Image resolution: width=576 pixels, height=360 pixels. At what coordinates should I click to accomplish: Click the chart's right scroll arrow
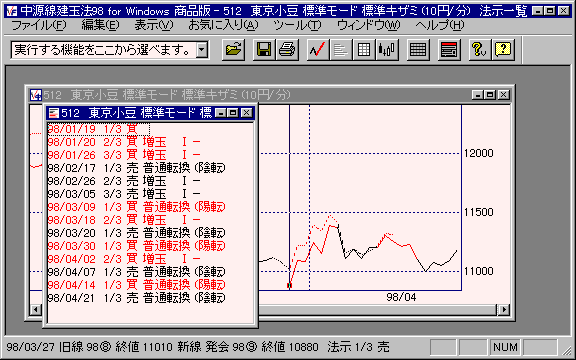(x=504, y=310)
